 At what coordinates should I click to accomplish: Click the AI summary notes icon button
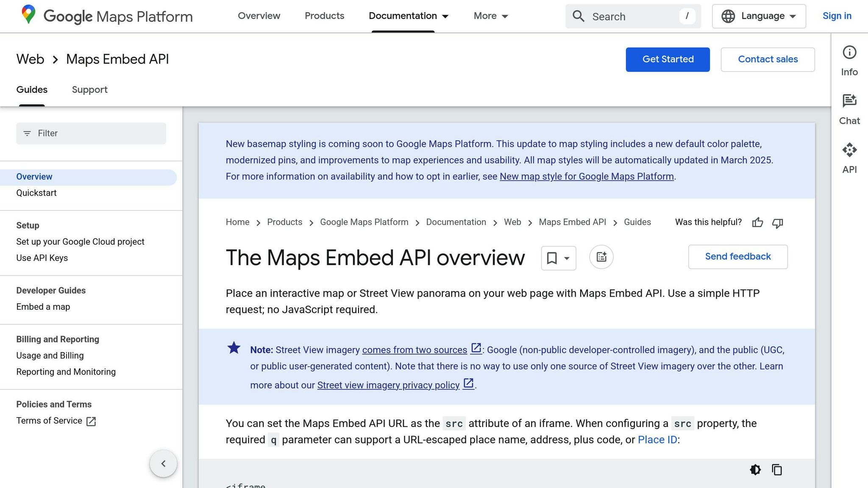tap(601, 257)
